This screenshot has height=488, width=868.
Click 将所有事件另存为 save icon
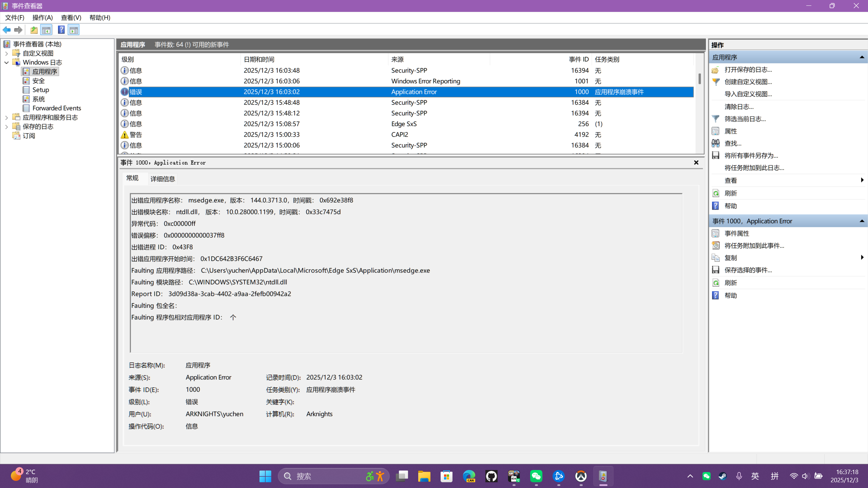[x=715, y=155]
